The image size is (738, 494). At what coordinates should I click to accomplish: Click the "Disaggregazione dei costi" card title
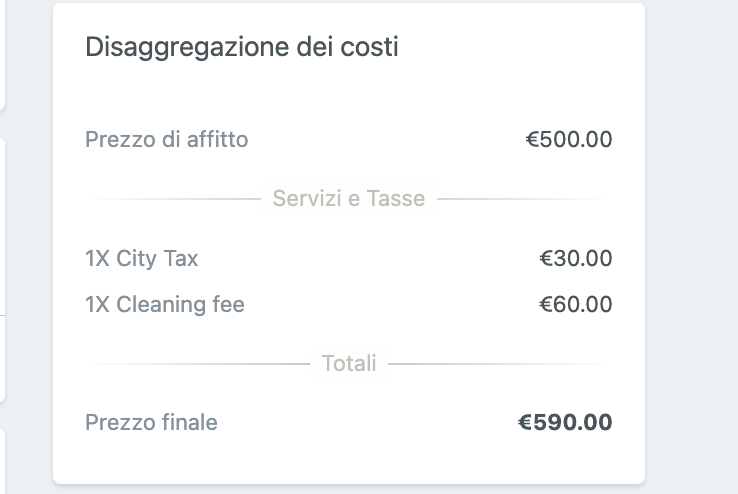[x=241, y=47]
